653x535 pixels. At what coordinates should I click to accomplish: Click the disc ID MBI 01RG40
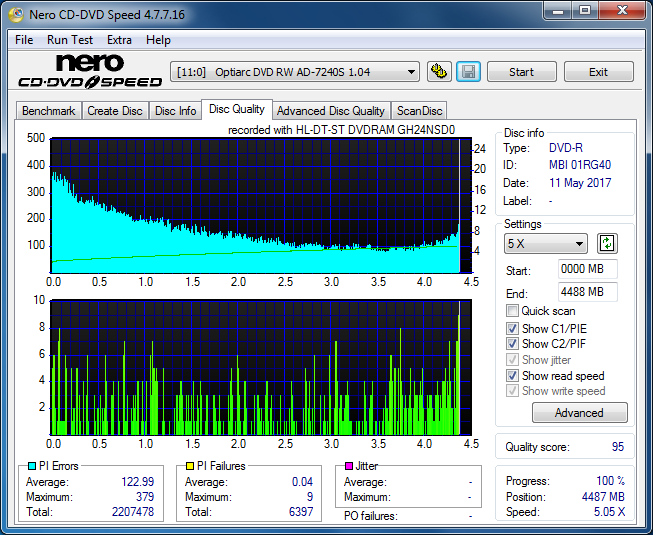tap(580, 165)
